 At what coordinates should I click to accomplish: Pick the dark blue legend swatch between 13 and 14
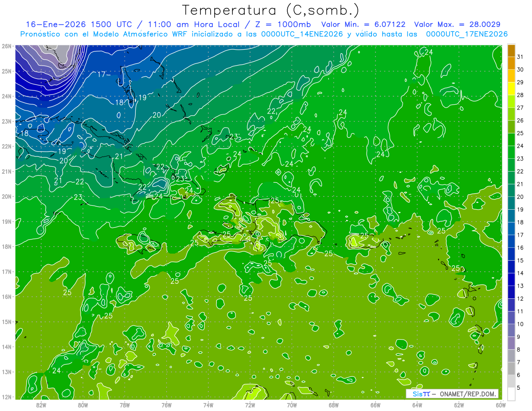point(511,280)
